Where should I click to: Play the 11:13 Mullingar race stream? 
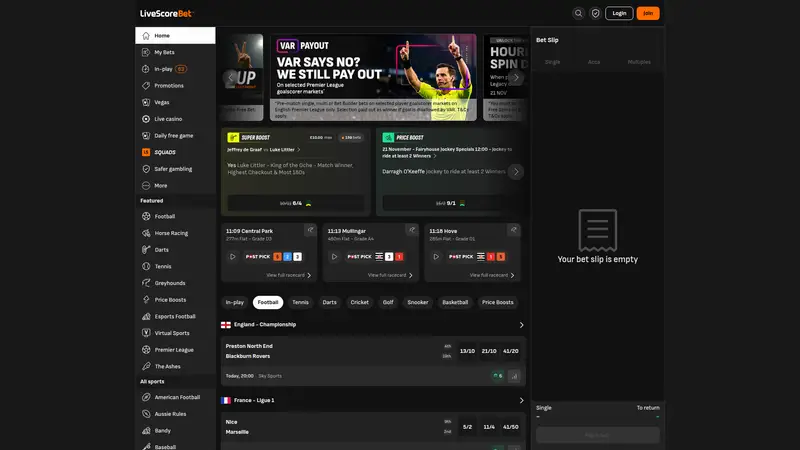click(334, 257)
